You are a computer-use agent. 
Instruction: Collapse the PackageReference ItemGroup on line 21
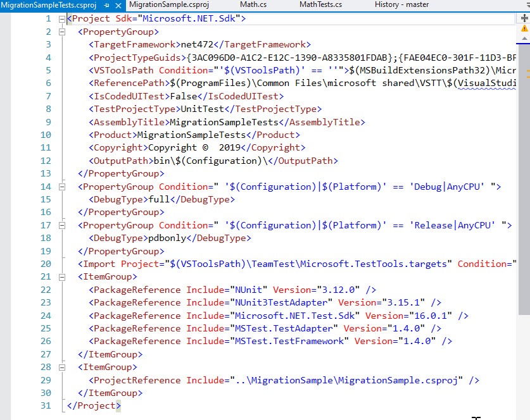61,277
